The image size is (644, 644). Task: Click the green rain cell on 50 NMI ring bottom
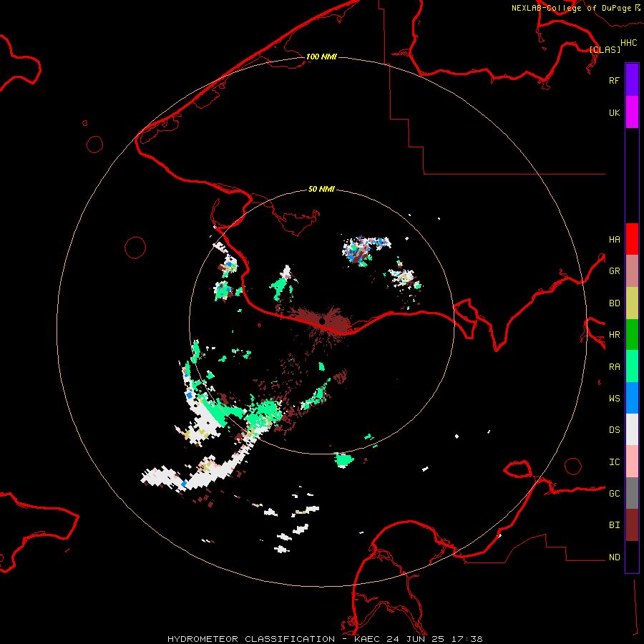tap(344, 459)
